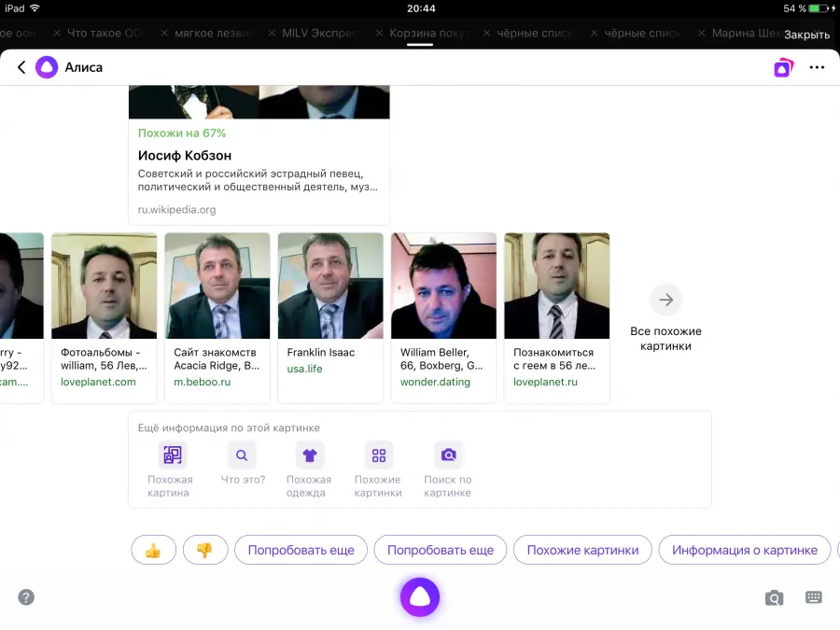Switch to the Марина Шех tab

coord(747,34)
